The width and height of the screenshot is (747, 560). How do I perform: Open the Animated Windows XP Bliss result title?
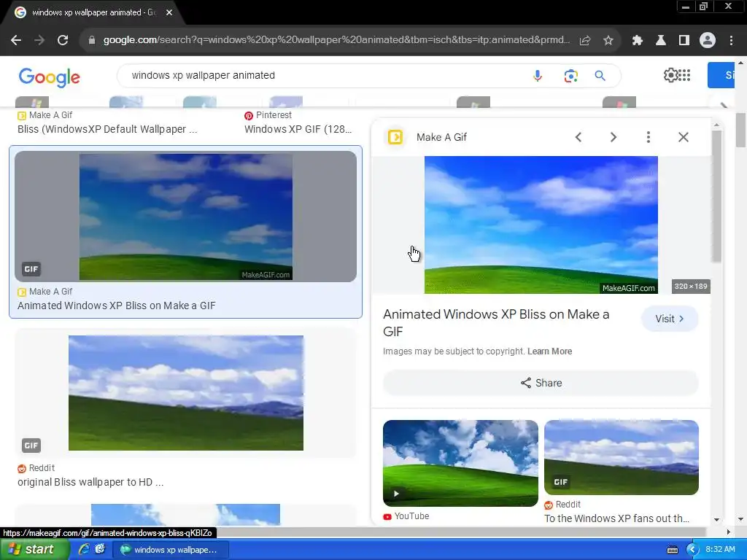pos(116,306)
